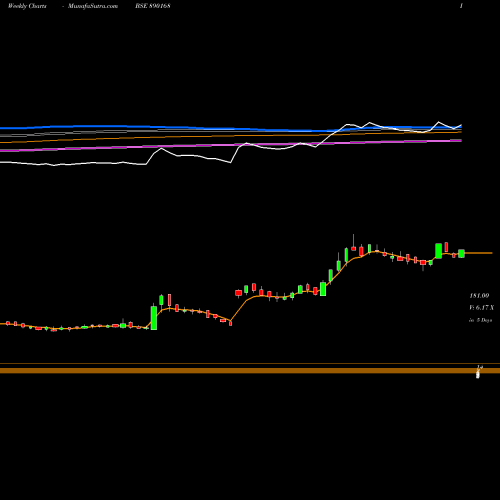This screenshot has height=500, width=500.
Task: Click the MunafaSutra.com label
Action: tap(93, 6)
